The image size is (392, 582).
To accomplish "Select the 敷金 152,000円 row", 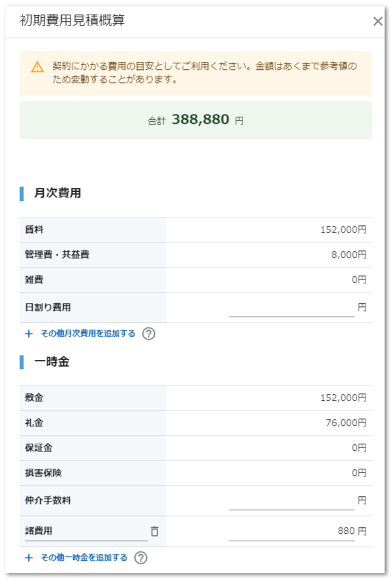I will [x=196, y=398].
